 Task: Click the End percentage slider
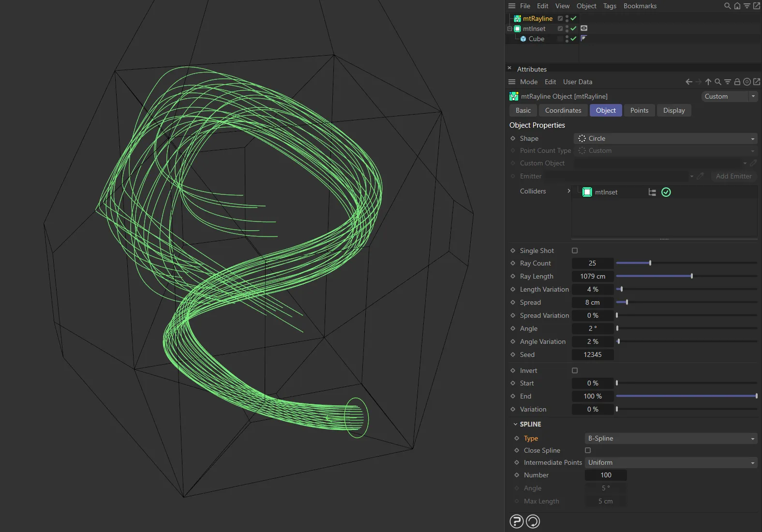687,396
